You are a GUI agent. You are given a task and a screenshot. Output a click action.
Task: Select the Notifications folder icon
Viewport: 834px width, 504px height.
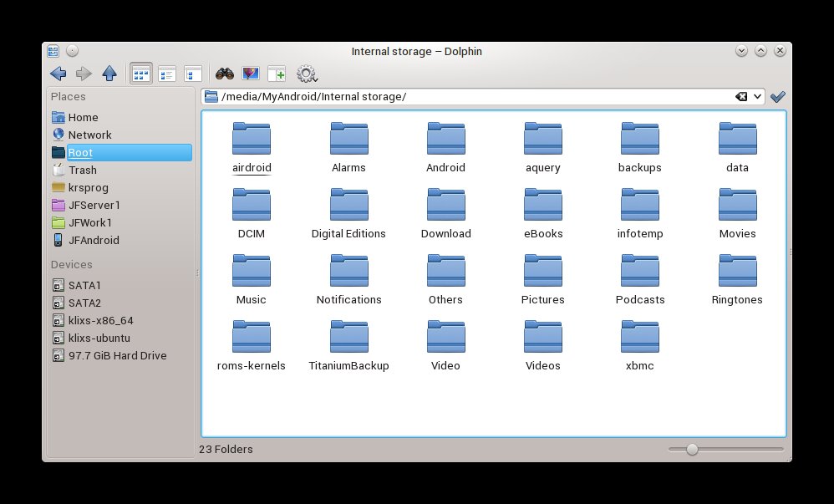349,270
